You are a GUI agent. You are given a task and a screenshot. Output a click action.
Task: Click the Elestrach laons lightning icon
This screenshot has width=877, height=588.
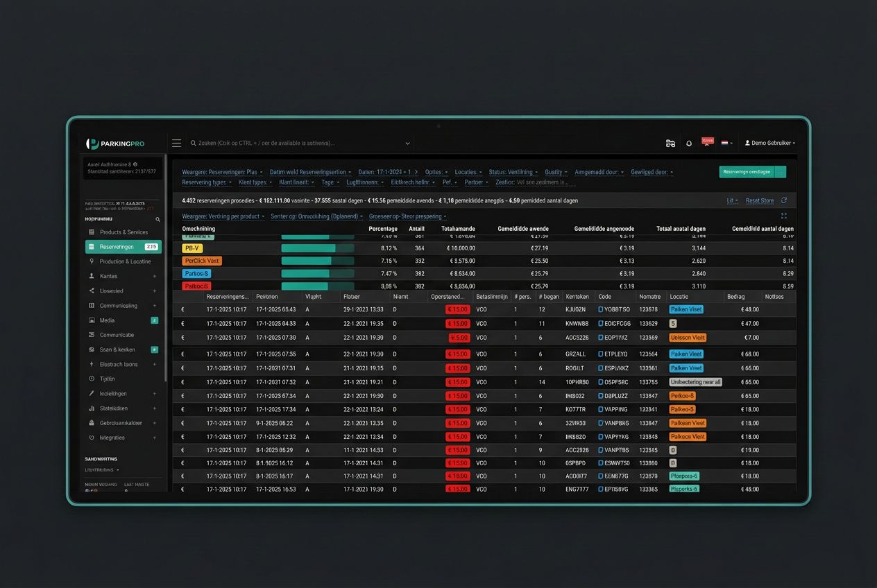tap(92, 364)
